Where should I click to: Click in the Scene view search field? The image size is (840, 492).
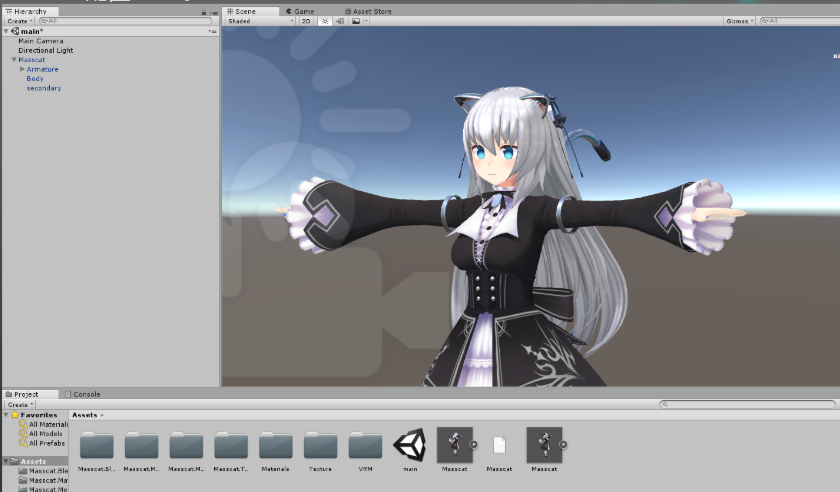point(799,21)
